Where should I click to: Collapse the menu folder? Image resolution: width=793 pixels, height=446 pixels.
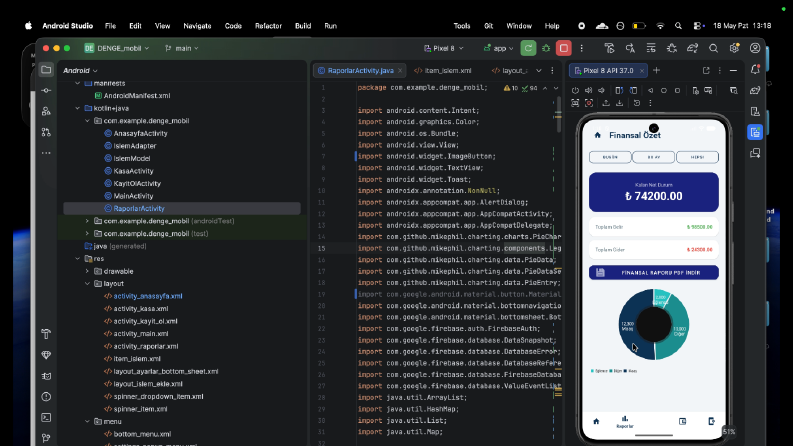[x=87, y=421]
